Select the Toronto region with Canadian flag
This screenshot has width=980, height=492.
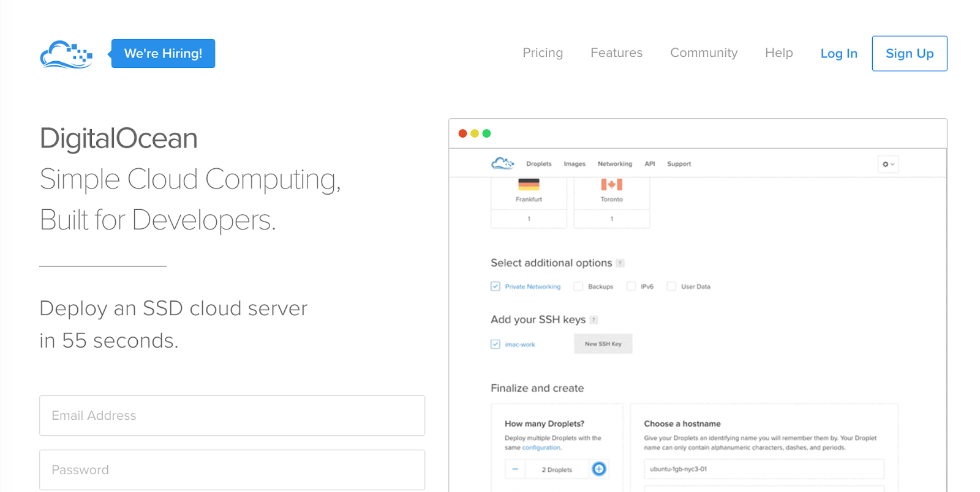[611, 193]
